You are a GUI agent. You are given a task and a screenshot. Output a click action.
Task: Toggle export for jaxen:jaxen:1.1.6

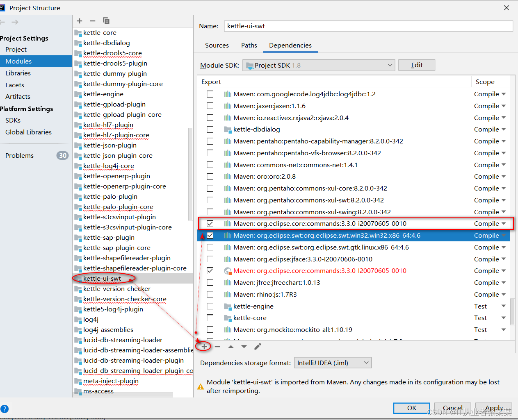(x=210, y=106)
